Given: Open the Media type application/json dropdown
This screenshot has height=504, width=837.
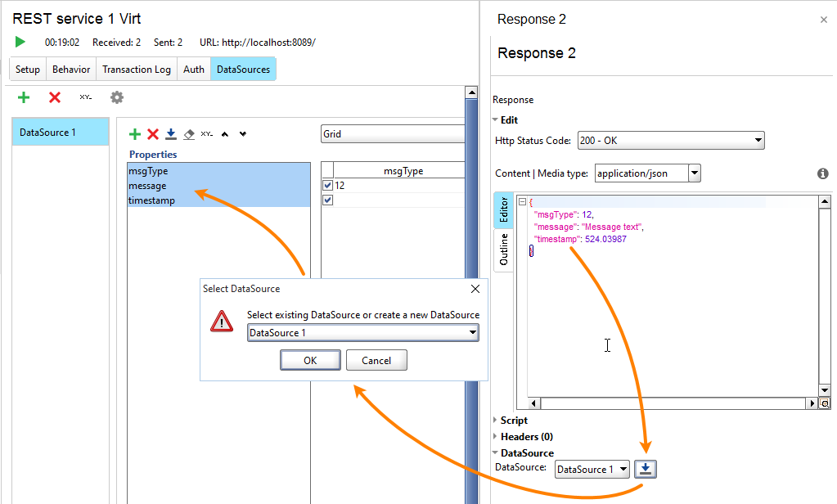Looking at the screenshot, I should 695,173.
